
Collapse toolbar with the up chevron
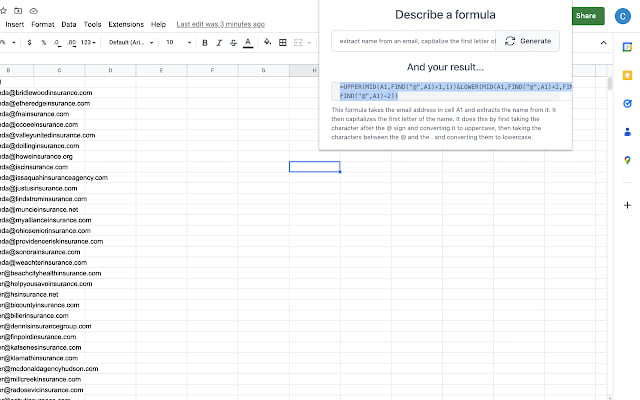[x=603, y=42]
